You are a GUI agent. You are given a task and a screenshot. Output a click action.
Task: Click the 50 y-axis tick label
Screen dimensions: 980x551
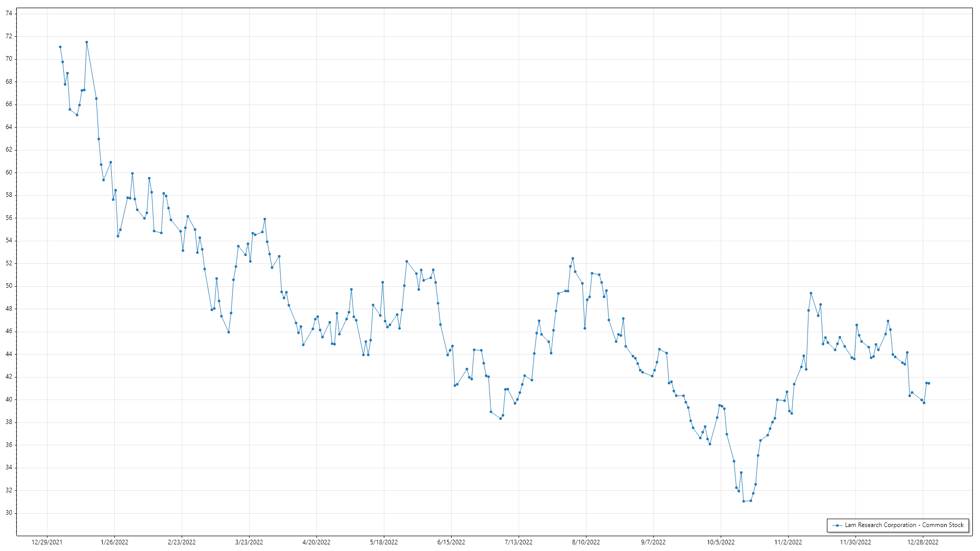tap(9, 286)
